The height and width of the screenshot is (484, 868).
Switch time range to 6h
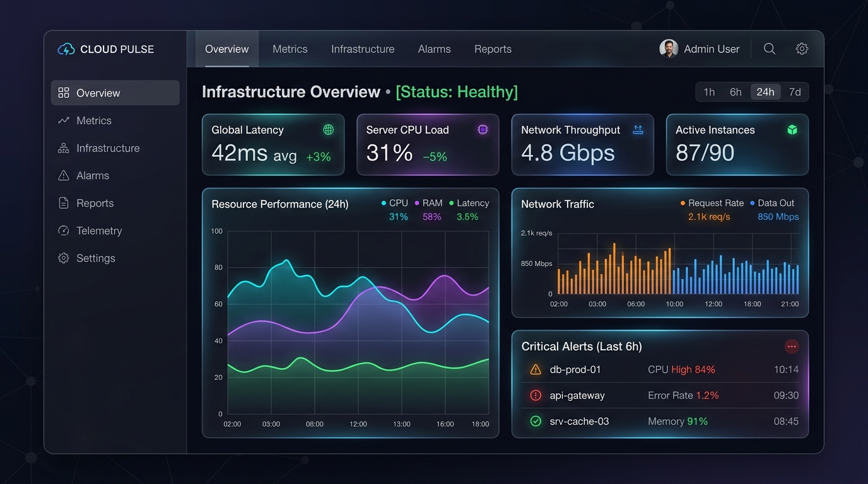click(x=736, y=92)
